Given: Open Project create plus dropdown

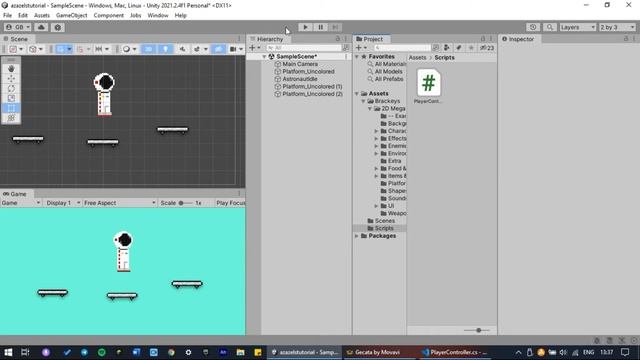Looking at the screenshot, I should pyautogui.click(x=361, y=48).
